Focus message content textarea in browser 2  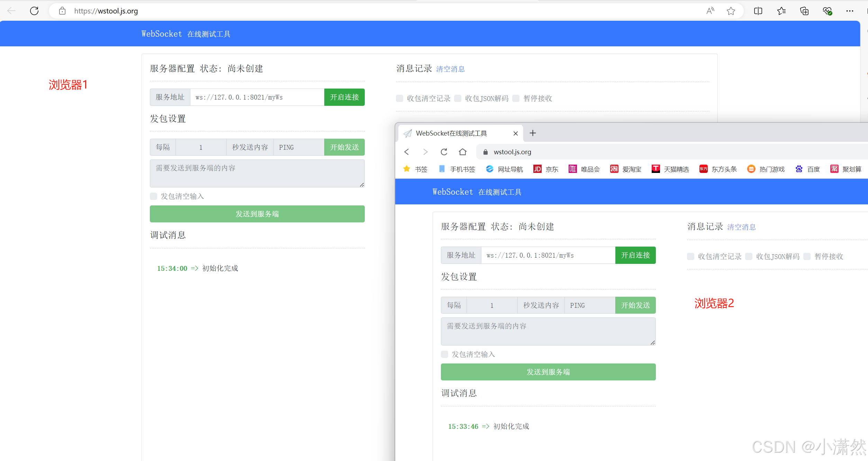[x=548, y=332]
